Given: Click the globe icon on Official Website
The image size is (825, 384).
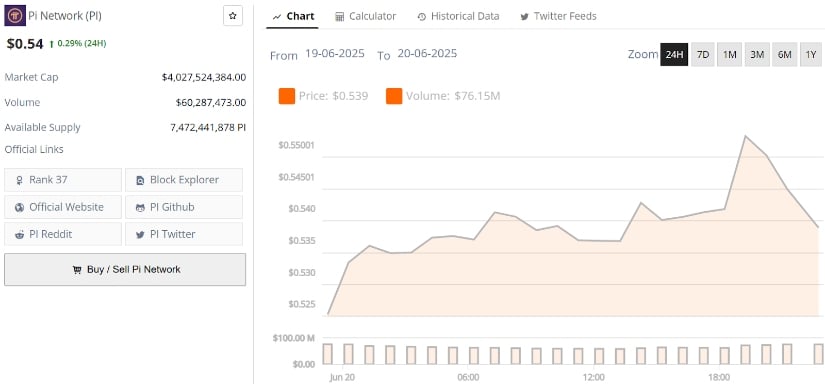Looking at the screenshot, I should pyautogui.click(x=19, y=207).
